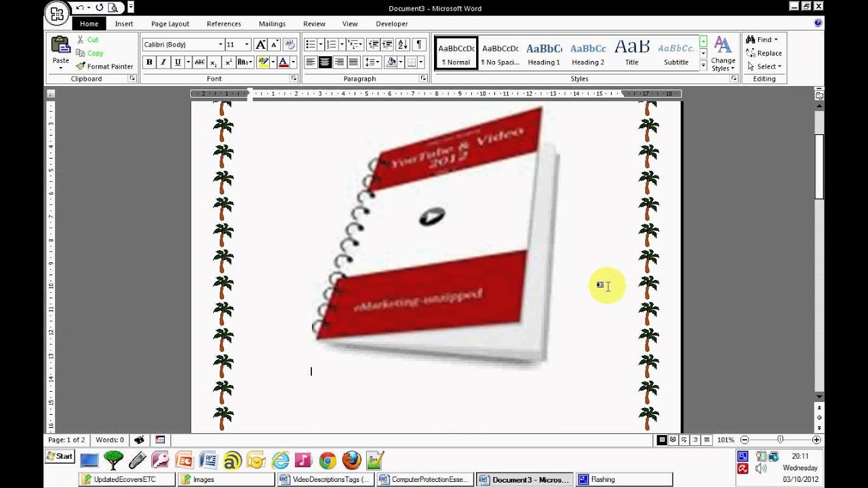Open the Review ribbon tab
The width and height of the screenshot is (868, 488).
click(x=314, y=24)
